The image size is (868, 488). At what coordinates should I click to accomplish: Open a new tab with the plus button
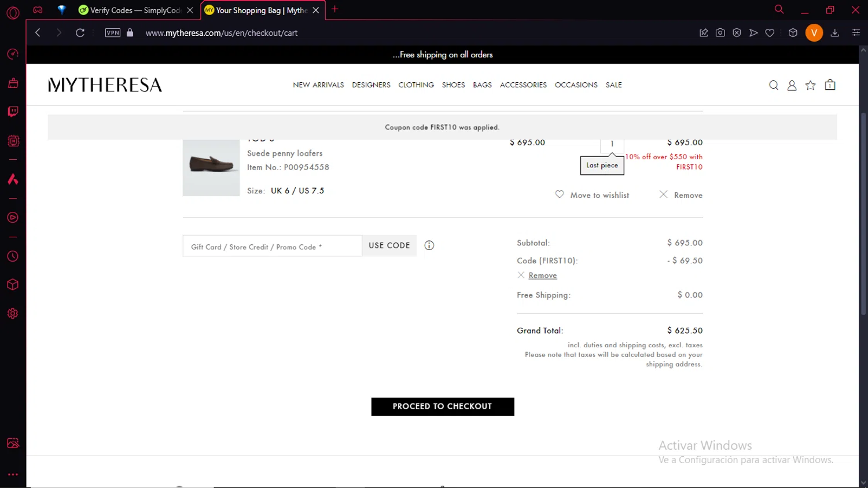pyautogui.click(x=335, y=9)
